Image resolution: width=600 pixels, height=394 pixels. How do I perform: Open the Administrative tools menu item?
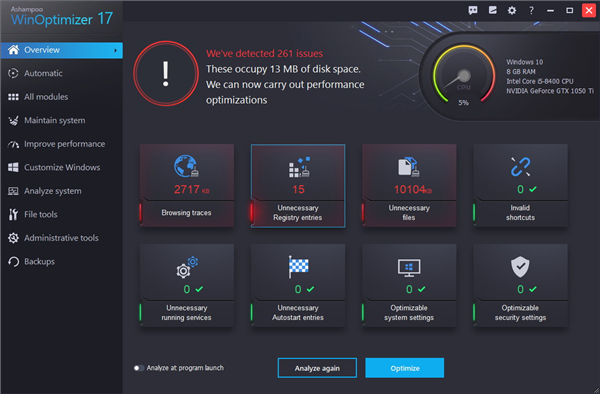tap(61, 238)
